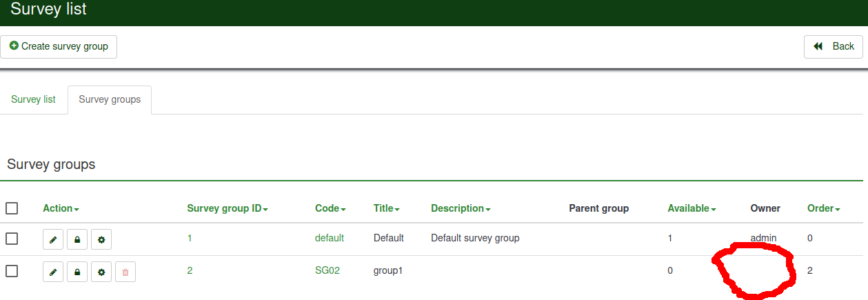868x300 pixels.
Task: Click the lock permissions icon for group1
Action: (77, 272)
